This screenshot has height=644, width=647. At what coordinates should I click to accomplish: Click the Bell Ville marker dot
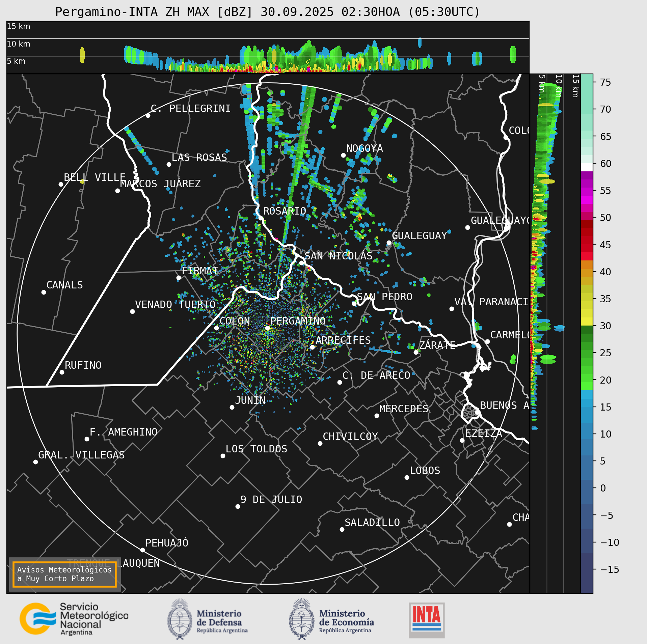click(x=61, y=184)
